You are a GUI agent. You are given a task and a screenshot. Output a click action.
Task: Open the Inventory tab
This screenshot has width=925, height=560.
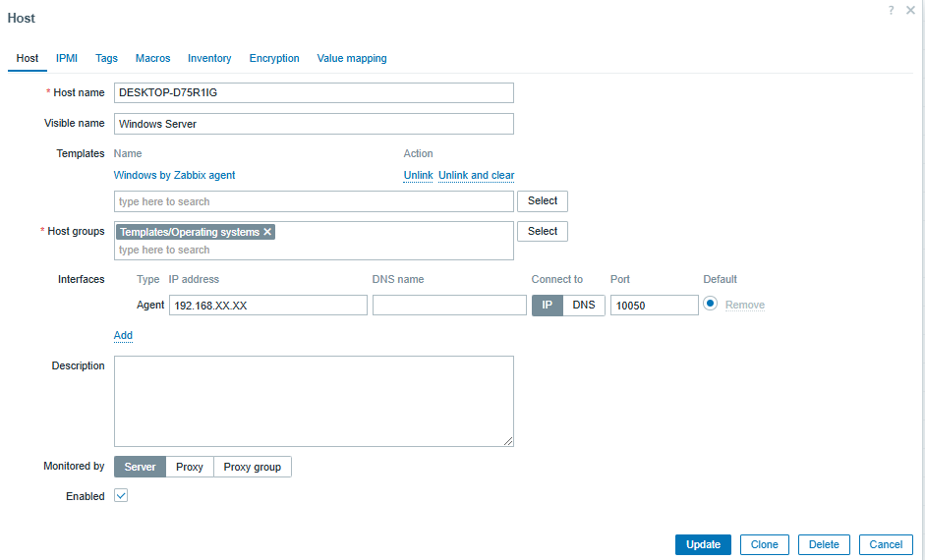coord(209,58)
